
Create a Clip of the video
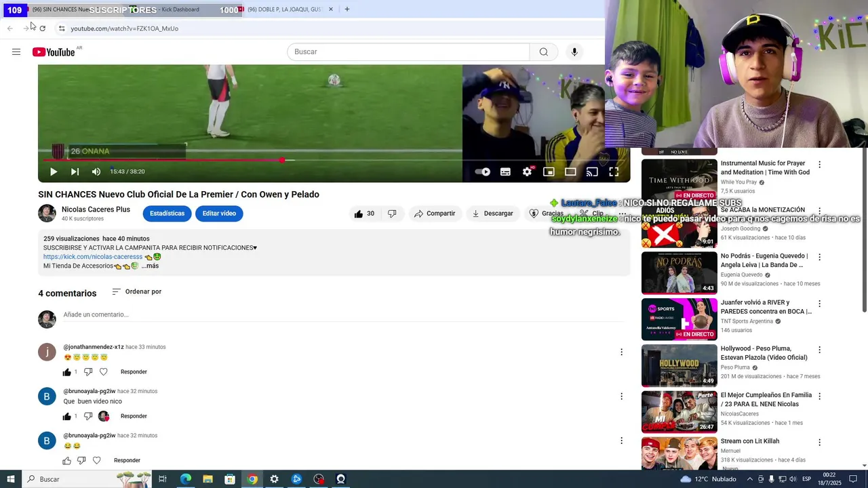[x=592, y=213]
